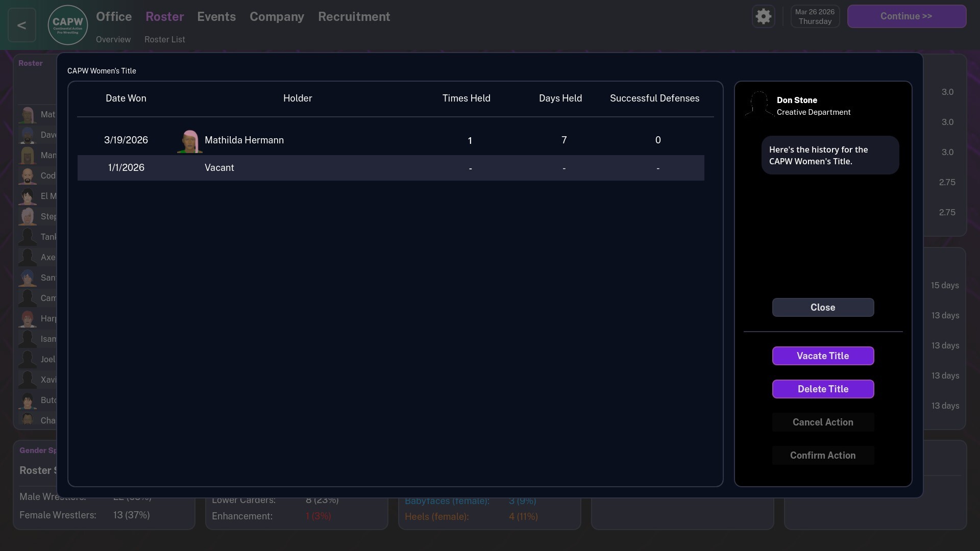This screenshot has height=551, width=980.
Task: Click the 3/19/2026 date won cell
Action: (x=126, y=140)
